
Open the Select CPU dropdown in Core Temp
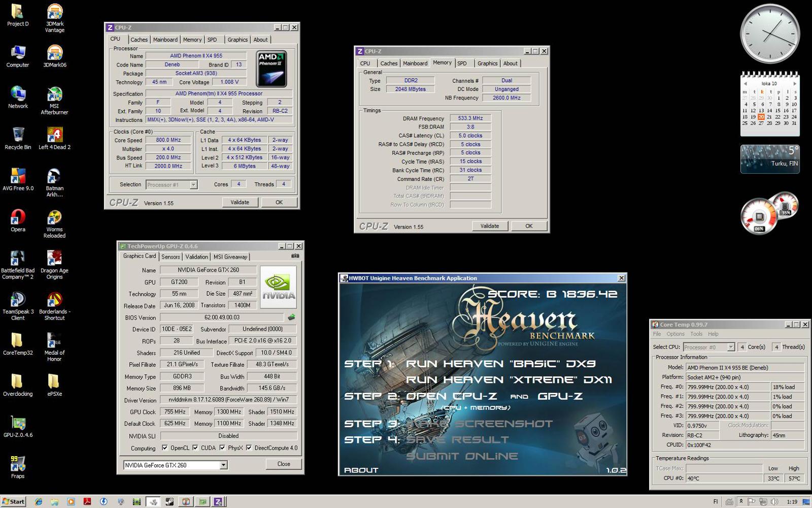coord(731,347)
